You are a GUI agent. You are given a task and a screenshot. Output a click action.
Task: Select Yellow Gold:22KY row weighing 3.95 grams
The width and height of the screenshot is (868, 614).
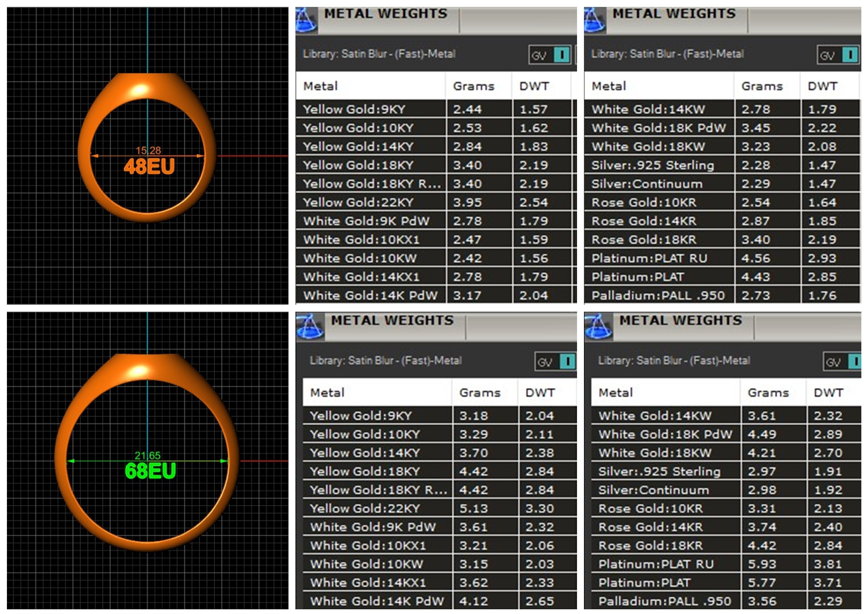[358, 202]
